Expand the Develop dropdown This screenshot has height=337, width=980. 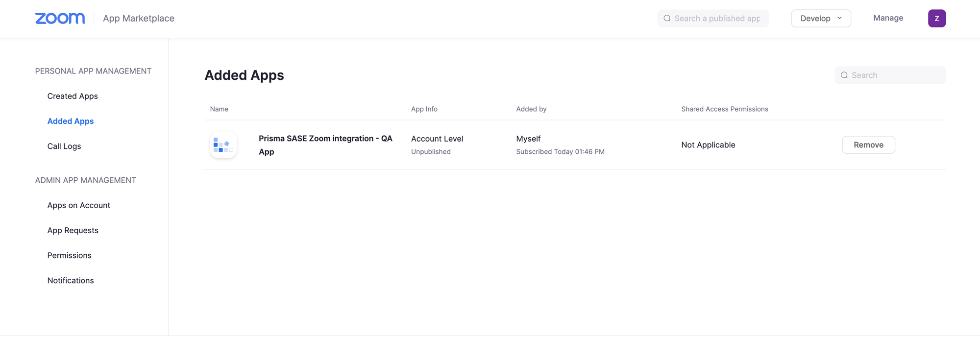tap(821, 18)
